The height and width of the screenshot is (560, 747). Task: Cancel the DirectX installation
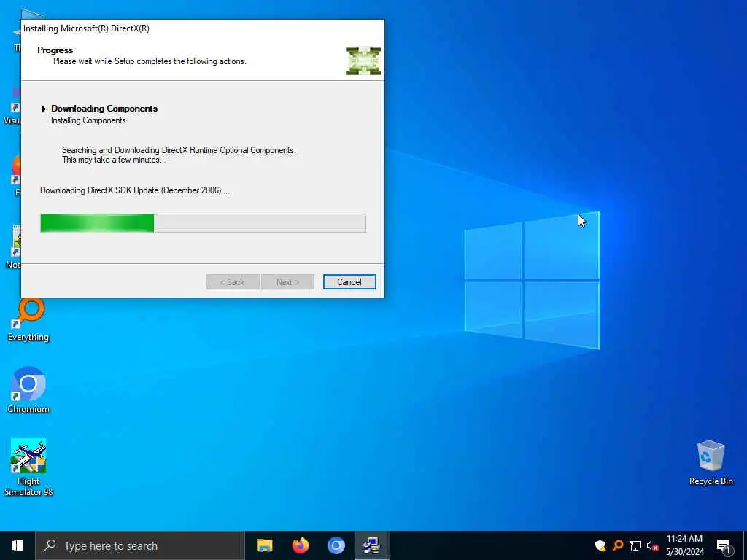pos(349,282)
